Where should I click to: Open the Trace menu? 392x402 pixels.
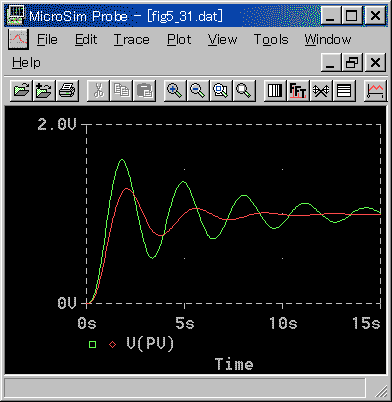coord(131,40)
